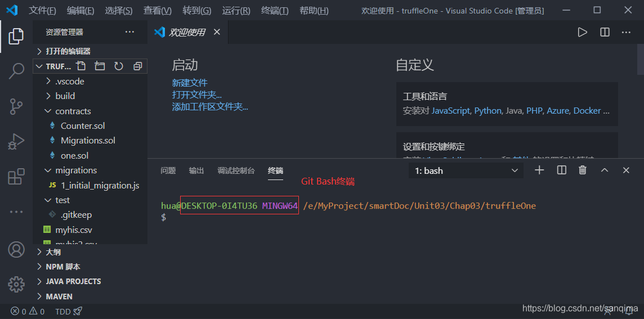Viewport: 644px width, 319px height.
Task: Open the Accounts menu icon
Action: tap(16, 249)
